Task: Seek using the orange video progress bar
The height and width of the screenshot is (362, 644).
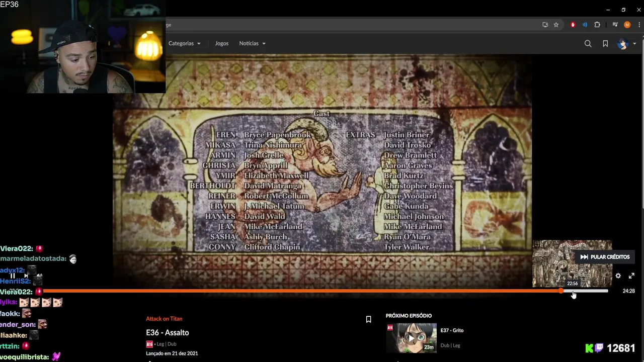Action: pyautogui.click(x=325, y=291)
